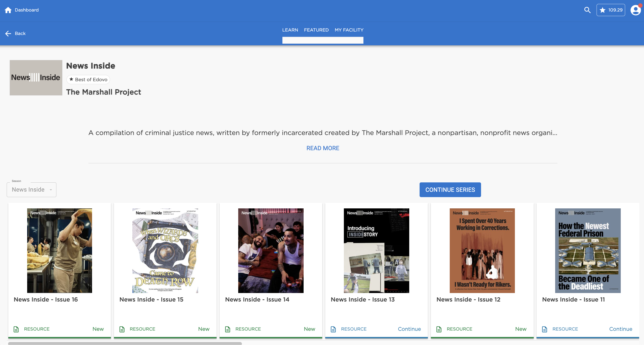Click the title News Inside - Issue 15
The width and height of the screenshot is (644, 345).
[x=151, y=299]
